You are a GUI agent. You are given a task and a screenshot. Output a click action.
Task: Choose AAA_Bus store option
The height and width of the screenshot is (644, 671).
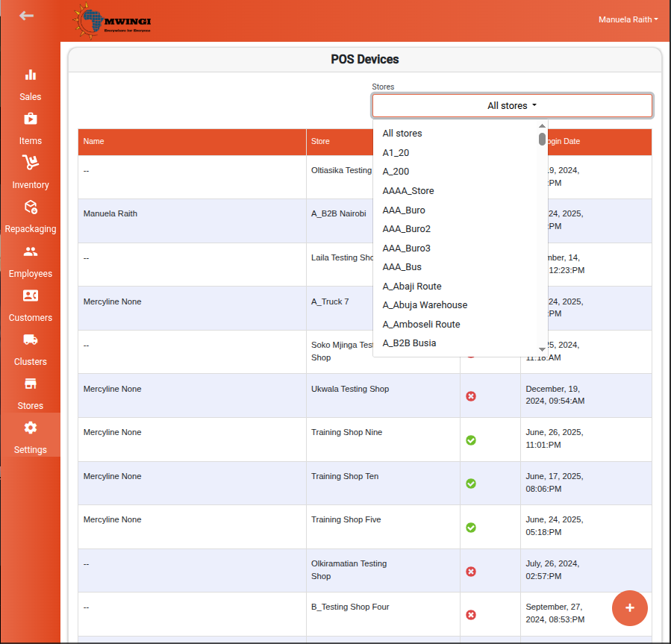[x=455, y=267]
